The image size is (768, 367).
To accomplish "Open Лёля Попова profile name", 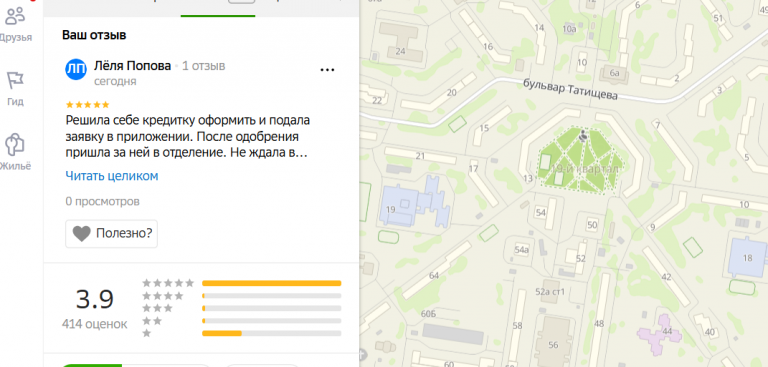I will 132,66.
